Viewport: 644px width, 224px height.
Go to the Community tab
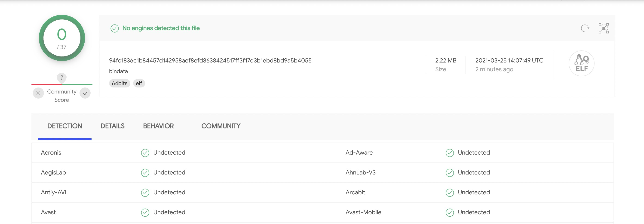(x=221, y=126)
